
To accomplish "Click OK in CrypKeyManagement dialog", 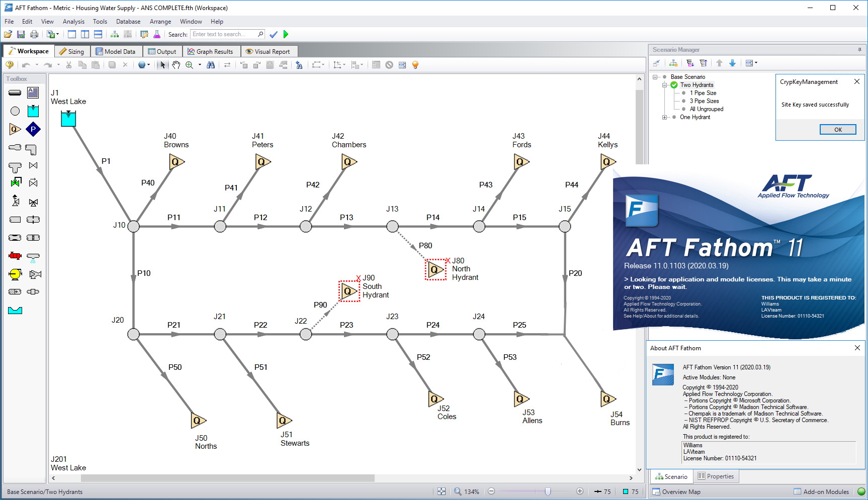I will tap(838, 130).
